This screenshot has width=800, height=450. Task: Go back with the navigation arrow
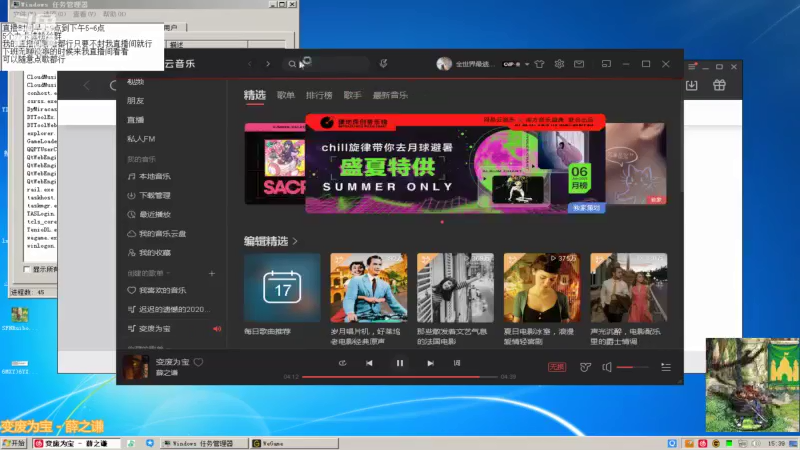(249, 64)
